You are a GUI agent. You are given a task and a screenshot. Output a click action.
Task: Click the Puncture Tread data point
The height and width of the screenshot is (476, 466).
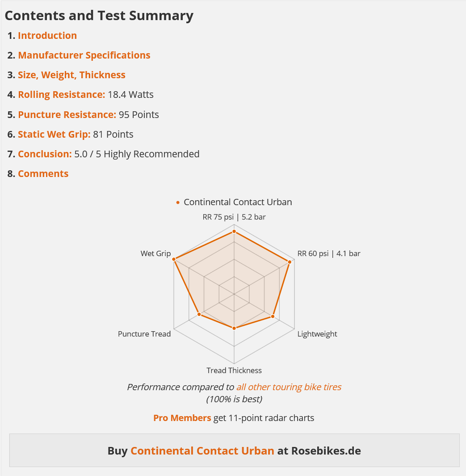pos(199,314)
